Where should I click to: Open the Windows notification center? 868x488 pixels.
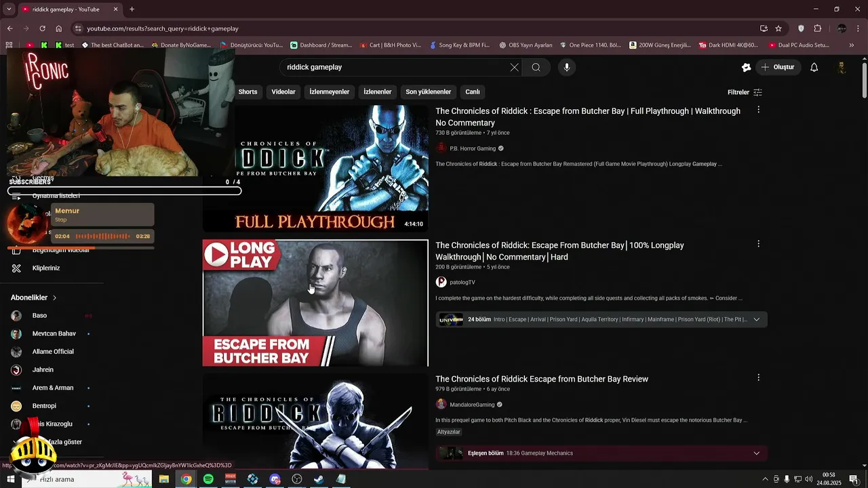854,479
